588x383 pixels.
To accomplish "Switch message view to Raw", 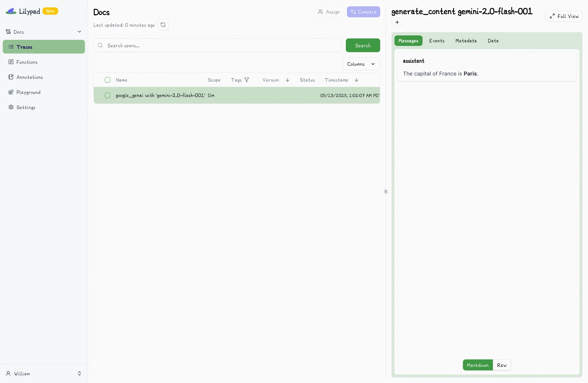I will (x=501, y=365).
